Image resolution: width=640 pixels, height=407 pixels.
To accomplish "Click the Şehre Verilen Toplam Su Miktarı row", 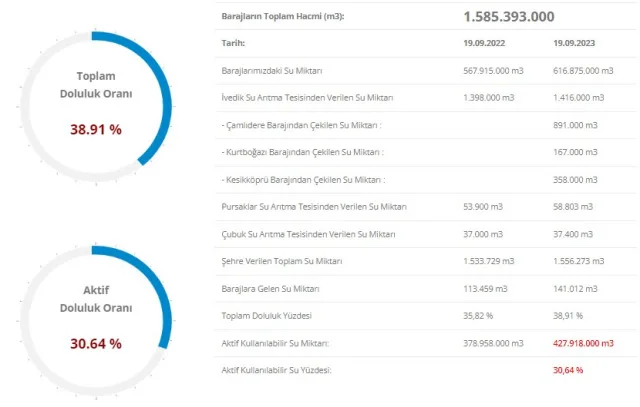I will 426,261.
